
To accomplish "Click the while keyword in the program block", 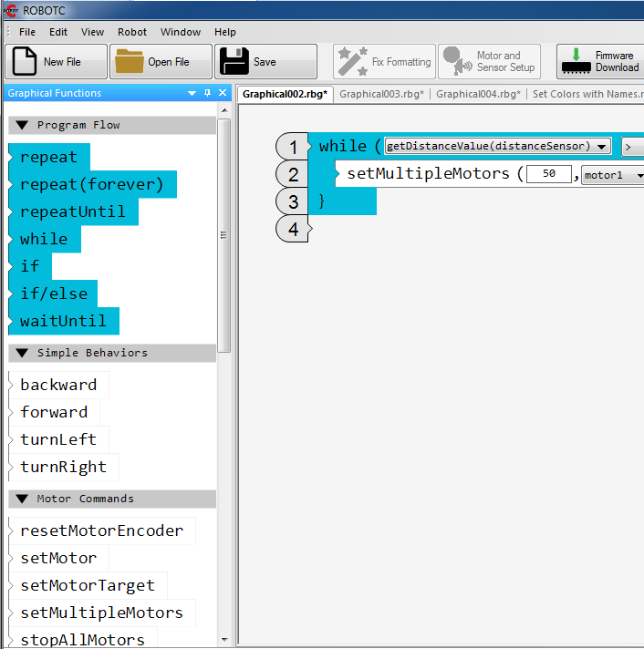I will [x=342, y=146].
